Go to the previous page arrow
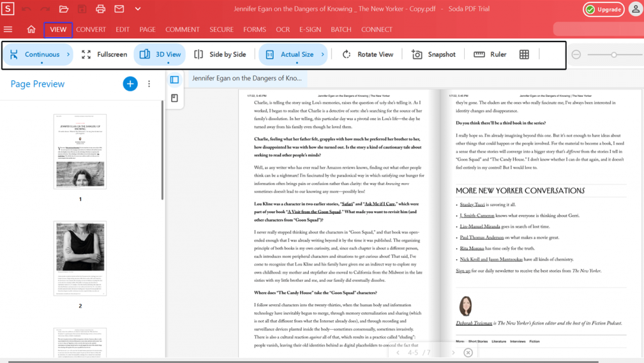 [x=397, y=353]
